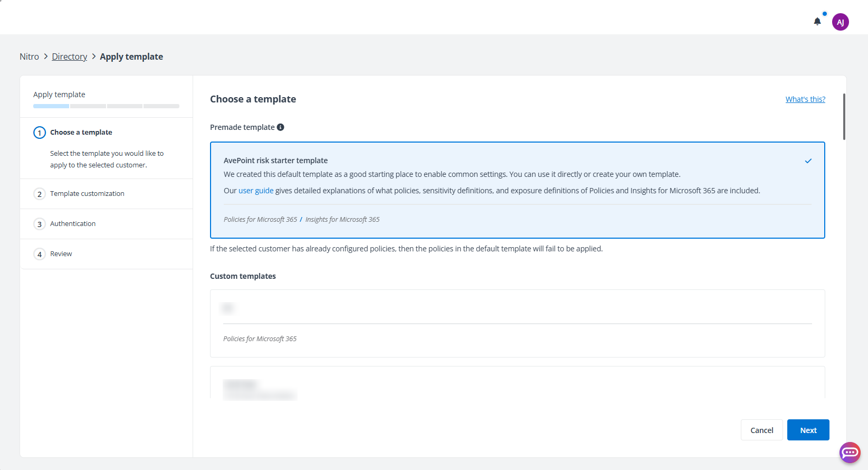Click the Premade template info icon
This screenshot has width=868, height=470.
point(281,127)
